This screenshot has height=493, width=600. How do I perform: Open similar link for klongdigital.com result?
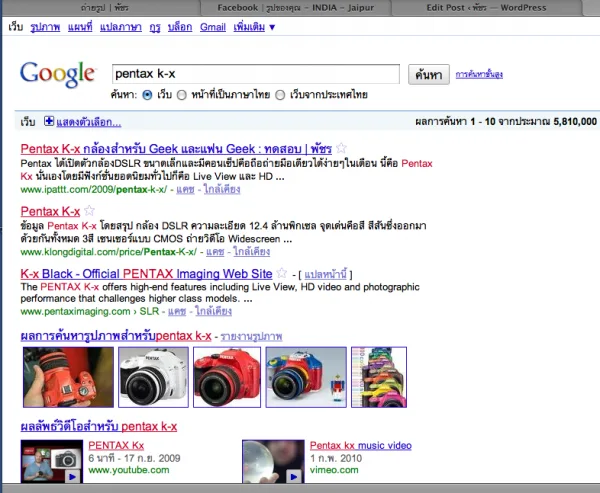pyautogui.click(x=251, y=251)
